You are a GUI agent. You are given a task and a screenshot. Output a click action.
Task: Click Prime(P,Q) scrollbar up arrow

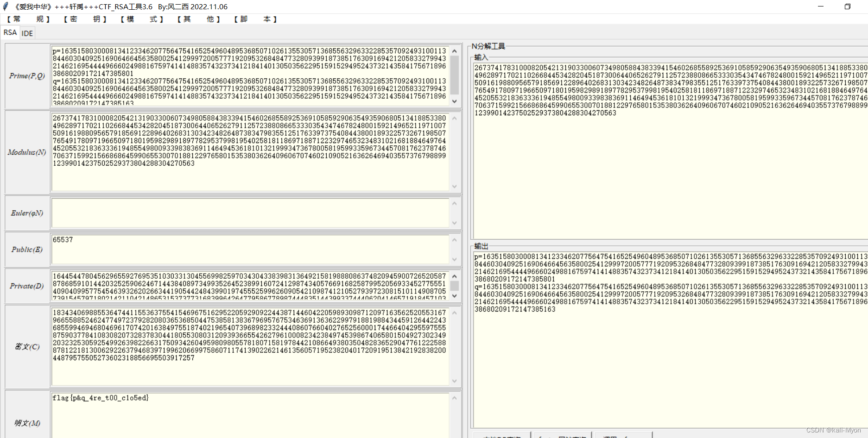click(455, 50)
